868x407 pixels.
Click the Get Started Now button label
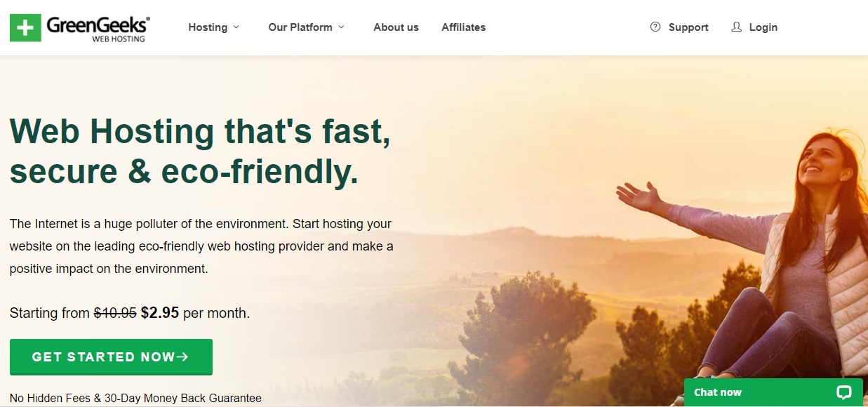[x=104, y=357]
